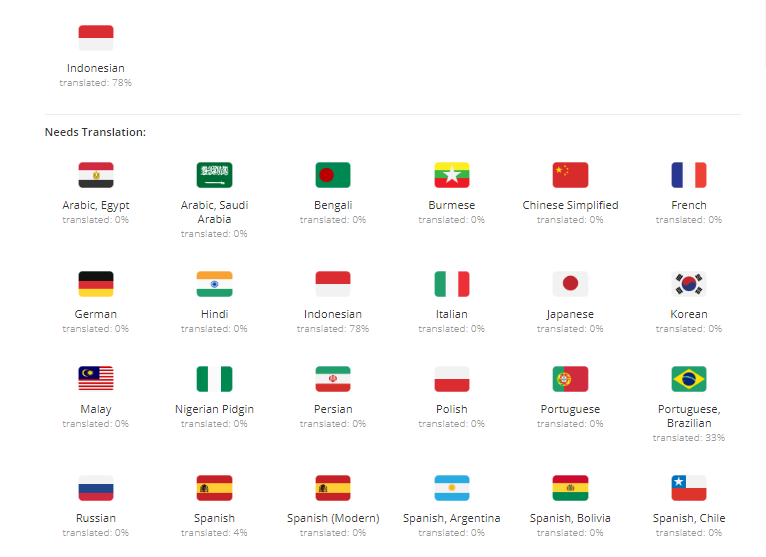766x557 pixels.
Task: Click the Russian language name
Action: coord(96,518)
